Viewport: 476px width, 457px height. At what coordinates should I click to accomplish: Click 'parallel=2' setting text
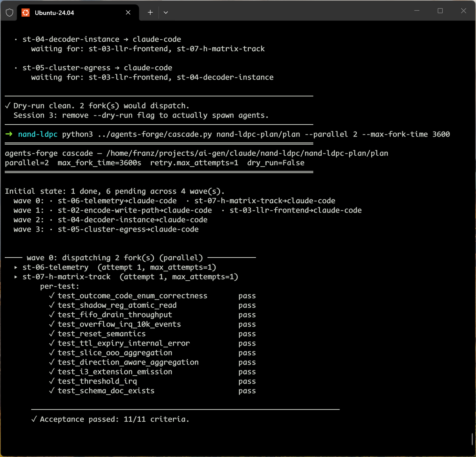[27, 163]
